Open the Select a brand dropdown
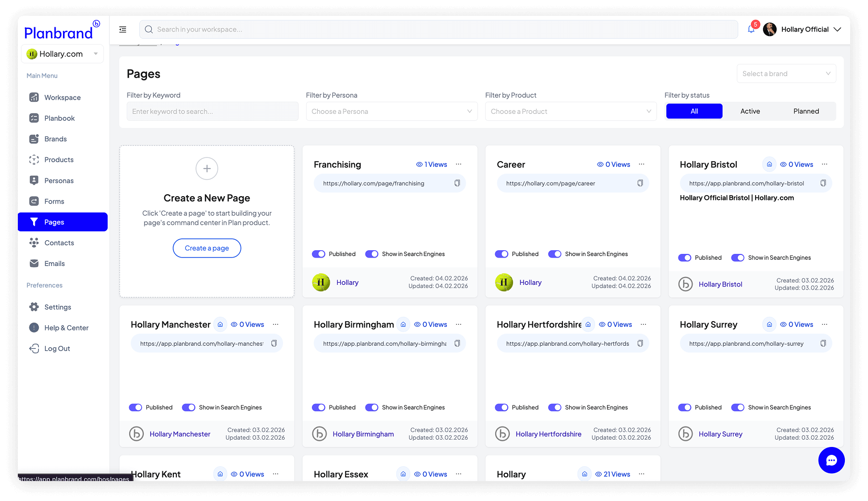Screen dimensions: 868x501 tap(786, 73)
